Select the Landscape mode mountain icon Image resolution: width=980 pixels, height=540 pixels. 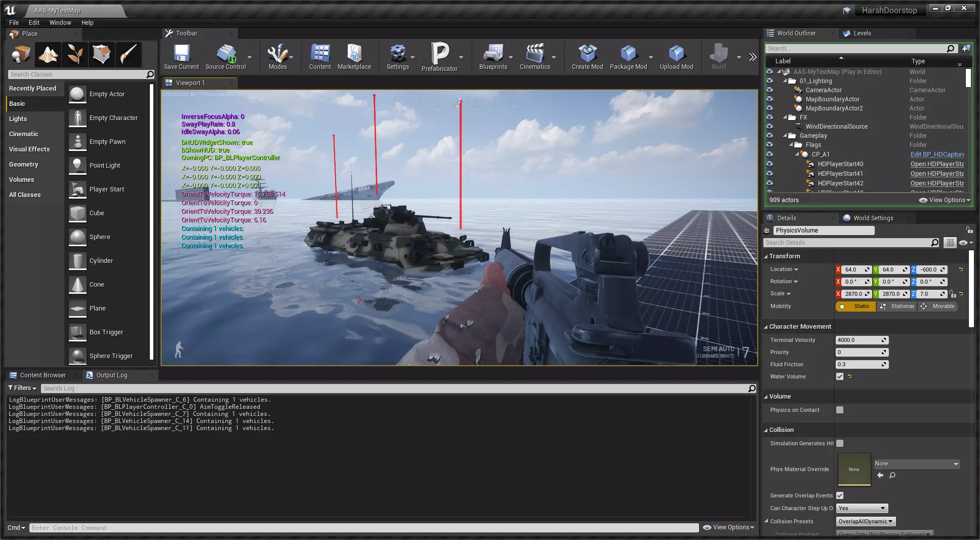[x=48, y=54]
